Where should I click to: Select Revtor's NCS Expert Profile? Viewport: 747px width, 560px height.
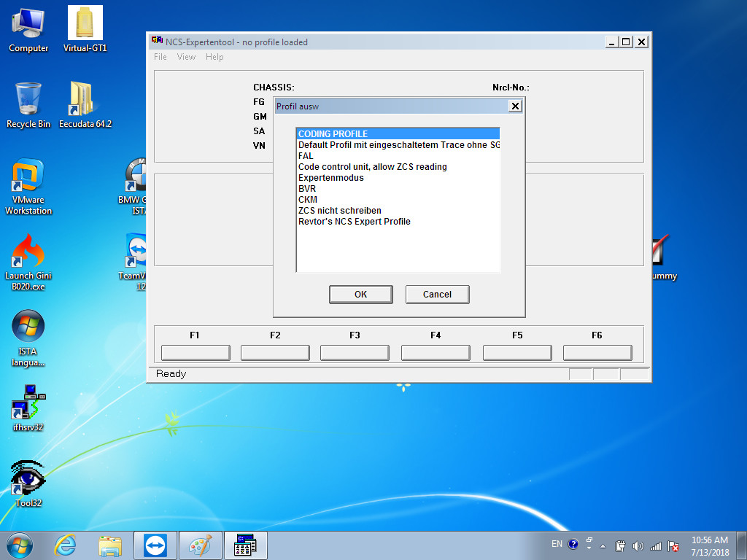coord(354,222)
